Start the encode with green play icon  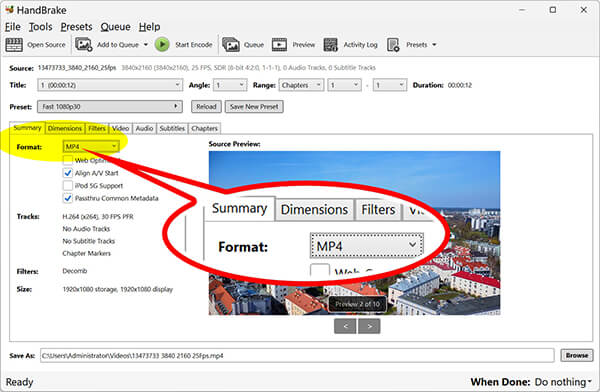(162, 45)
